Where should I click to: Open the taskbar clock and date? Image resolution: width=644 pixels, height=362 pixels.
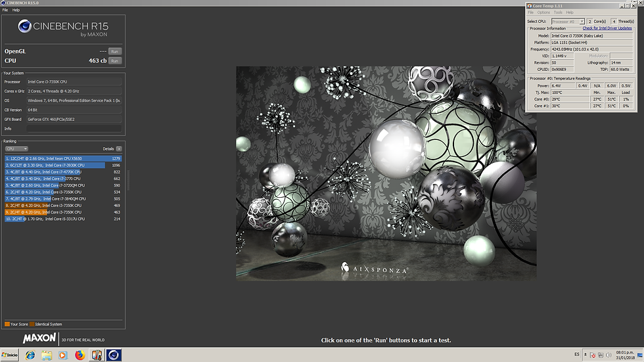[625, 355]
